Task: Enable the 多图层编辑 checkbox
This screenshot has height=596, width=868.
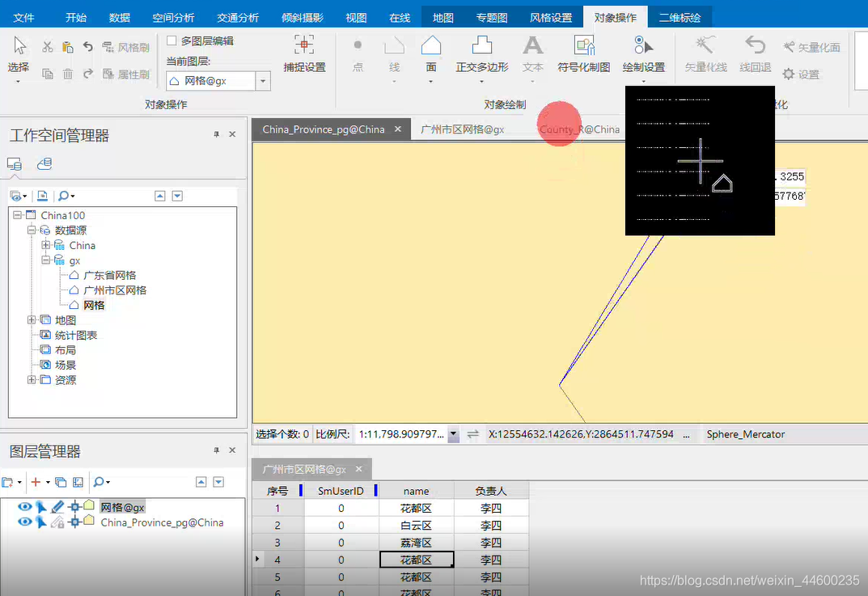Action: 171,40
